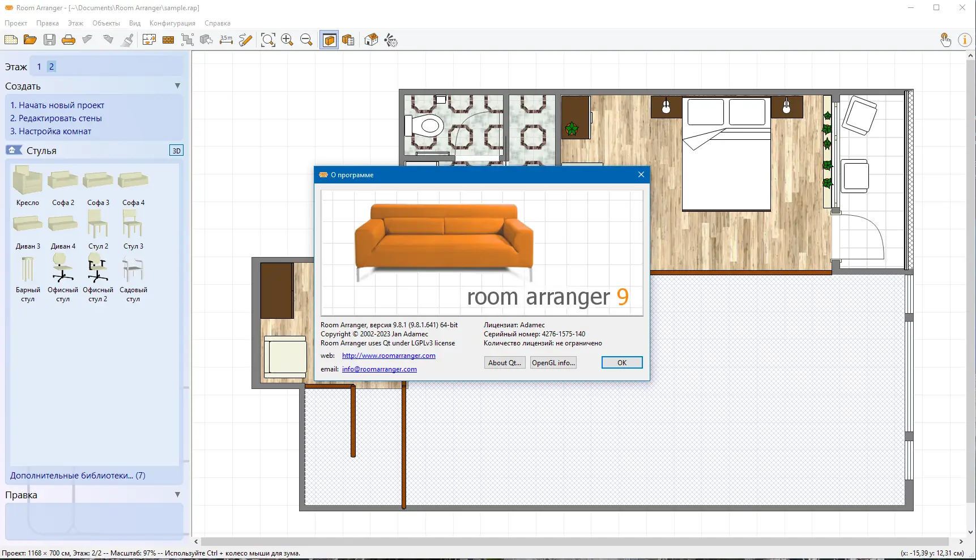Open the roomarranger.com web link
The image size is (976, 560).
point(389,356)
